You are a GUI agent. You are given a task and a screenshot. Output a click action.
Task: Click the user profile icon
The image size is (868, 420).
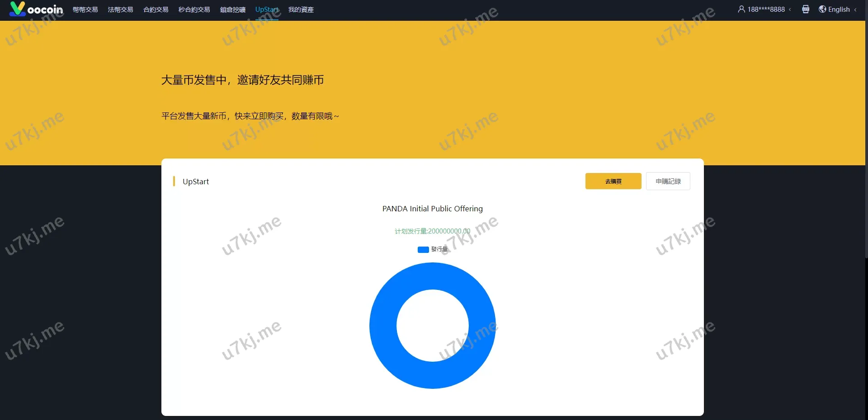[x=741, y=9]
